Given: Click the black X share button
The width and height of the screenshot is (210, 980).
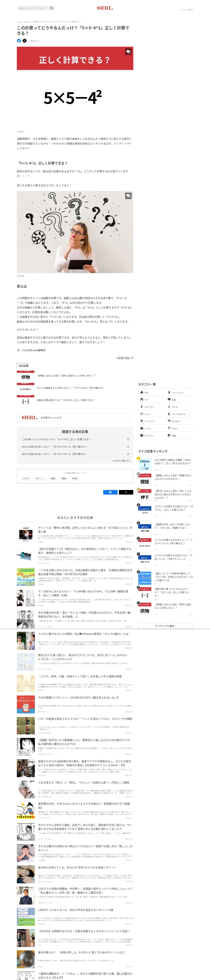Looking at the screenshot, I should coord(126,492).
